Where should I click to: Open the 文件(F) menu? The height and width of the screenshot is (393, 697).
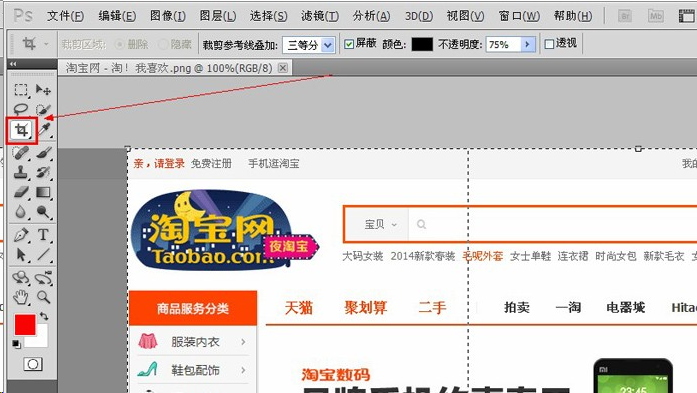click(x=65, y=16)
